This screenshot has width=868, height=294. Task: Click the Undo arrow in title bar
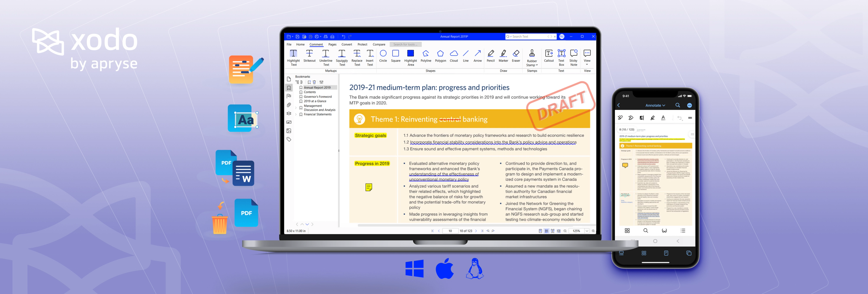coord(343,36)
